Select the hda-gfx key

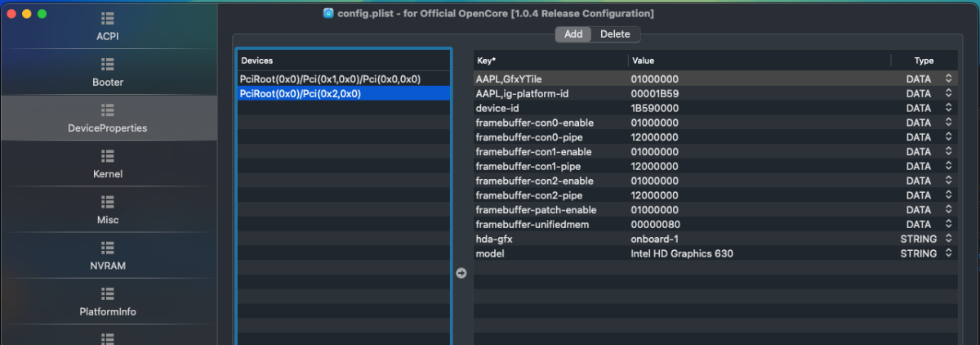pyautogui.click(x=494, y=239)
